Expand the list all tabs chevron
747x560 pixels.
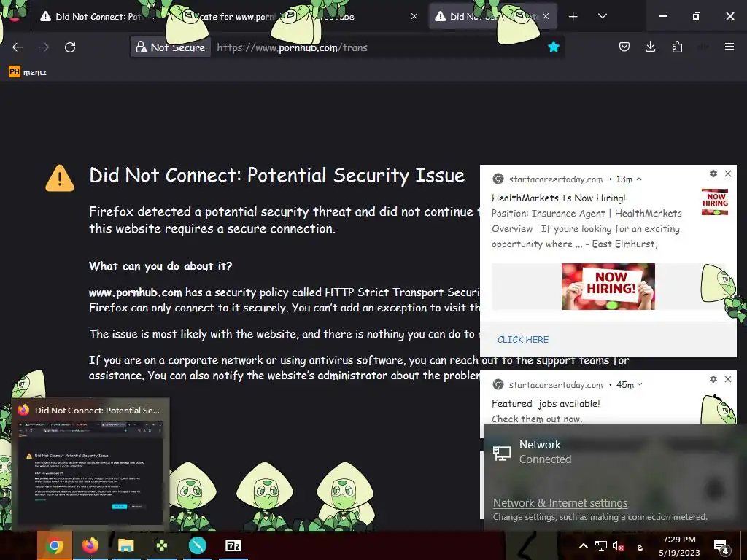(602, 16)
